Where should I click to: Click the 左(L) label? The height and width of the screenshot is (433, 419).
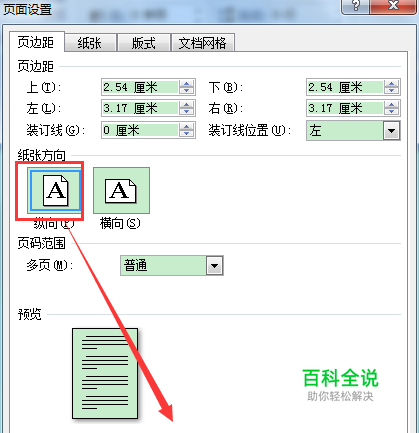(44, 108)
